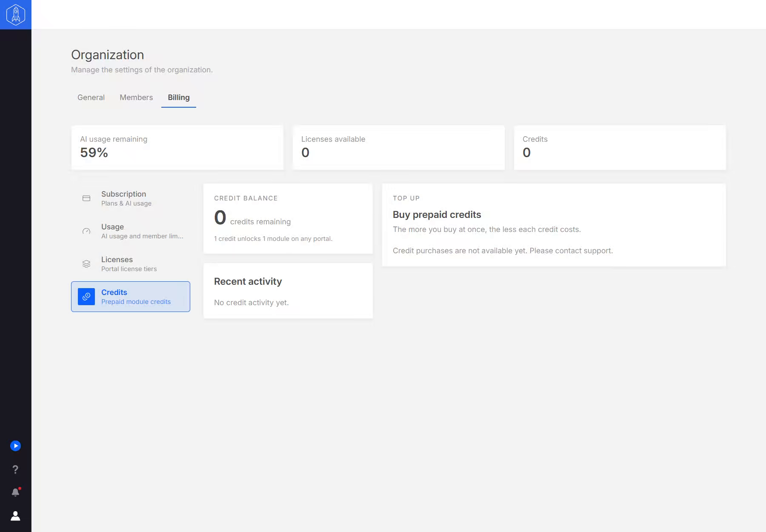
Task: Click the Licenses available summary card
Action: click(399, 147)
